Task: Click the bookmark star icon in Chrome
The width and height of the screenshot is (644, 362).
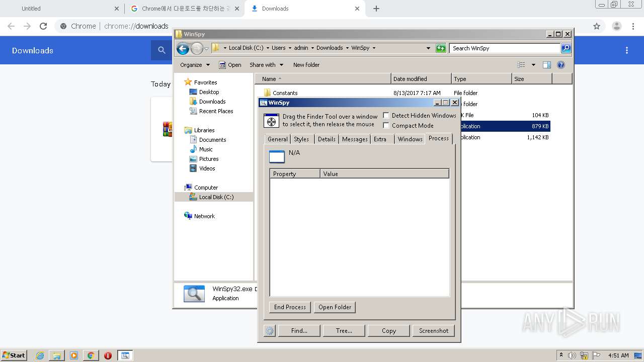Action: pyautogui.click(x=597, y=26)
